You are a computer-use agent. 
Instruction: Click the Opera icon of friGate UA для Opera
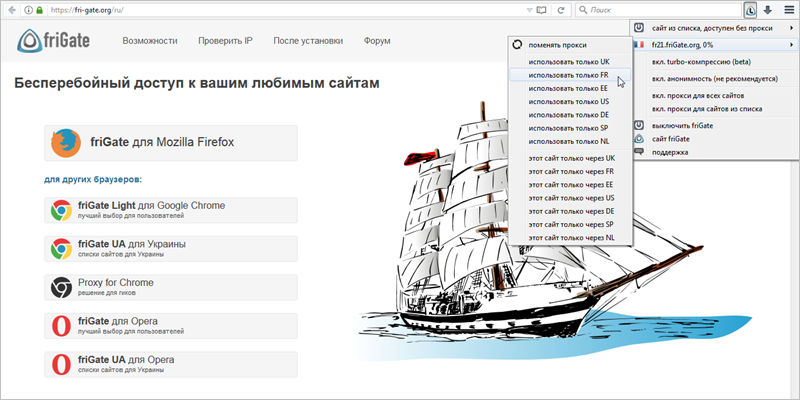(61, 365)
